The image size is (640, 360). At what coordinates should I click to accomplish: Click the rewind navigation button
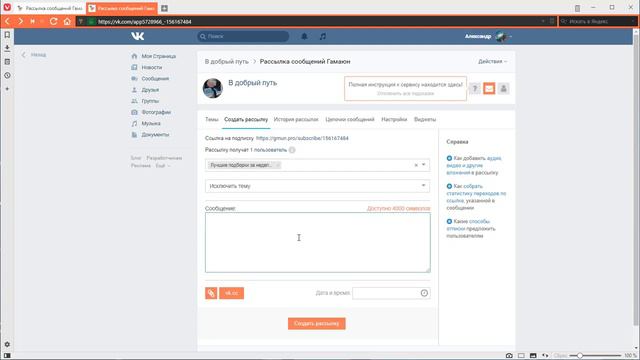(33, 21)
